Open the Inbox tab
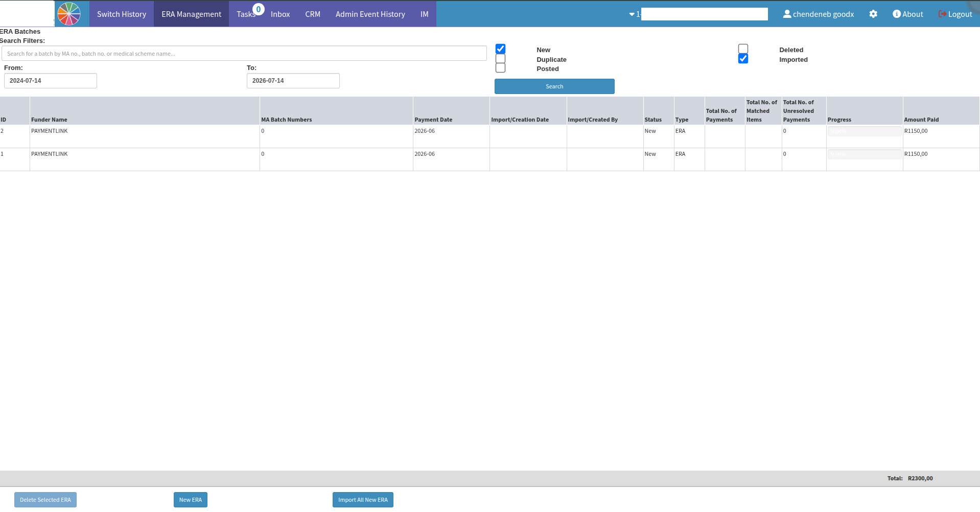 [281, 14]
